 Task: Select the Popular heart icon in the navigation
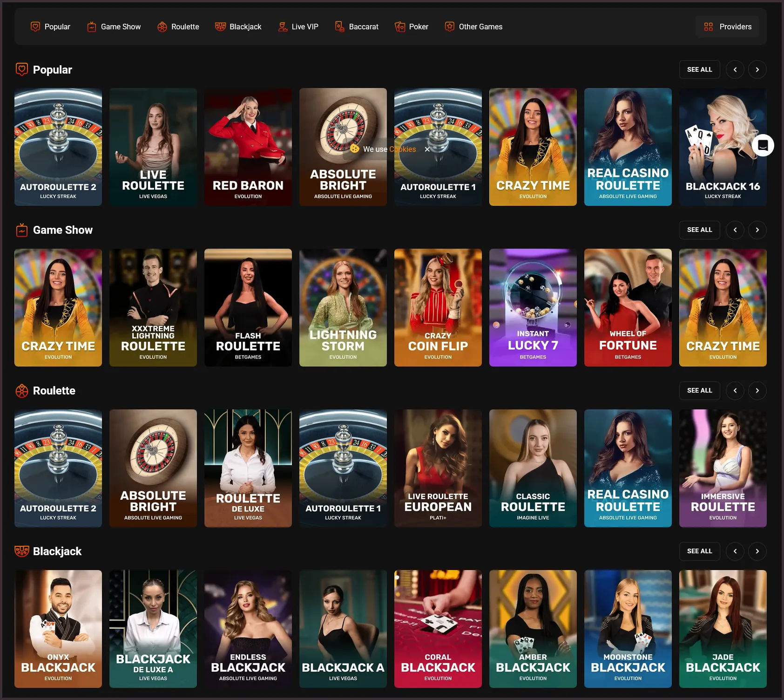point(35,27)
